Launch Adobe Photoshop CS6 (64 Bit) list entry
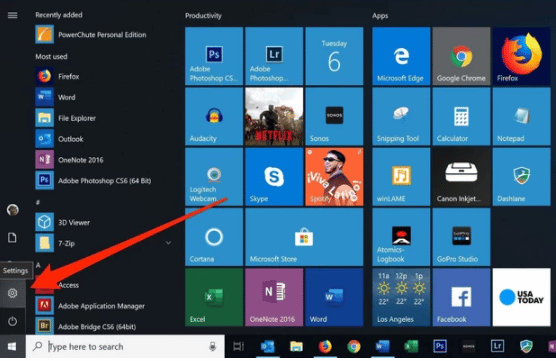The width and height of the screenshot is (556, 361). click(93, 180)
